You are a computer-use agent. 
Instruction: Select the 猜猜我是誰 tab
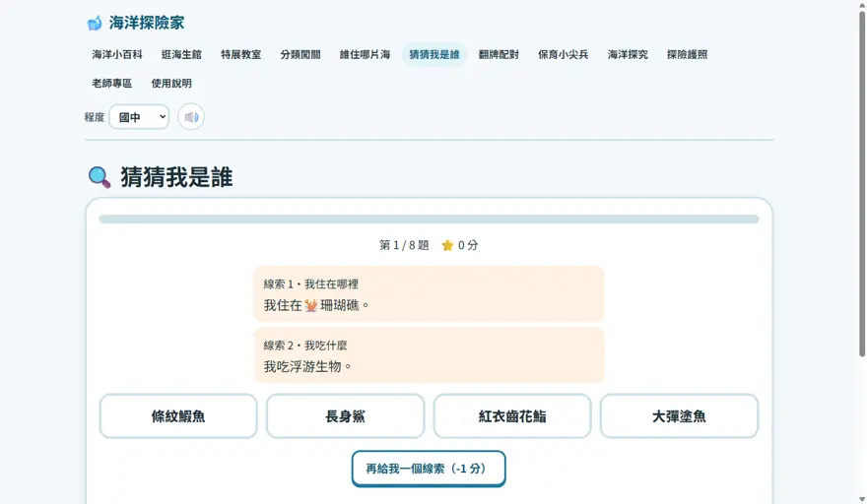(x=434, y=54)
